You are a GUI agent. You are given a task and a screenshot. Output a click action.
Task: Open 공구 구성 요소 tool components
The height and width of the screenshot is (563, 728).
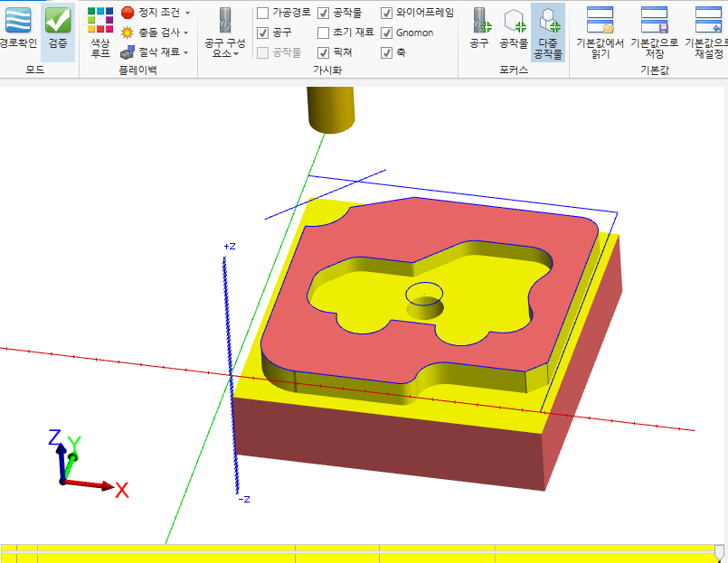pyautogui.click(x=225, y=33)
